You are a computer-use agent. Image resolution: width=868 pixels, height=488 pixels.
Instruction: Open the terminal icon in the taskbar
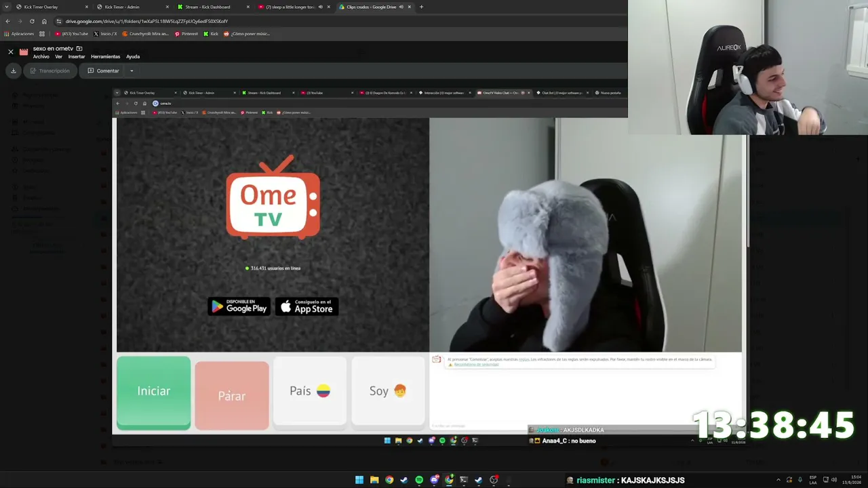click(464, 480)
